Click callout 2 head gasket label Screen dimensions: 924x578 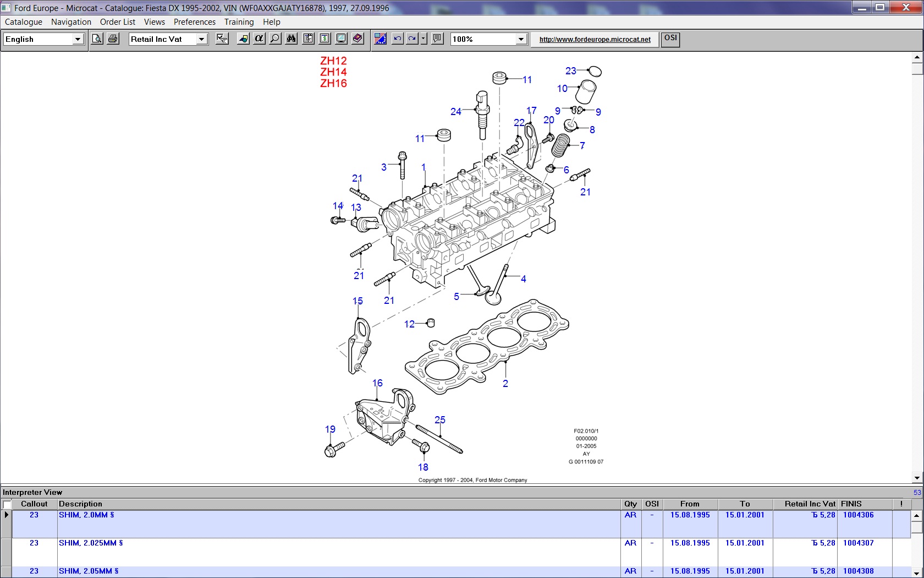coord(505,384)
